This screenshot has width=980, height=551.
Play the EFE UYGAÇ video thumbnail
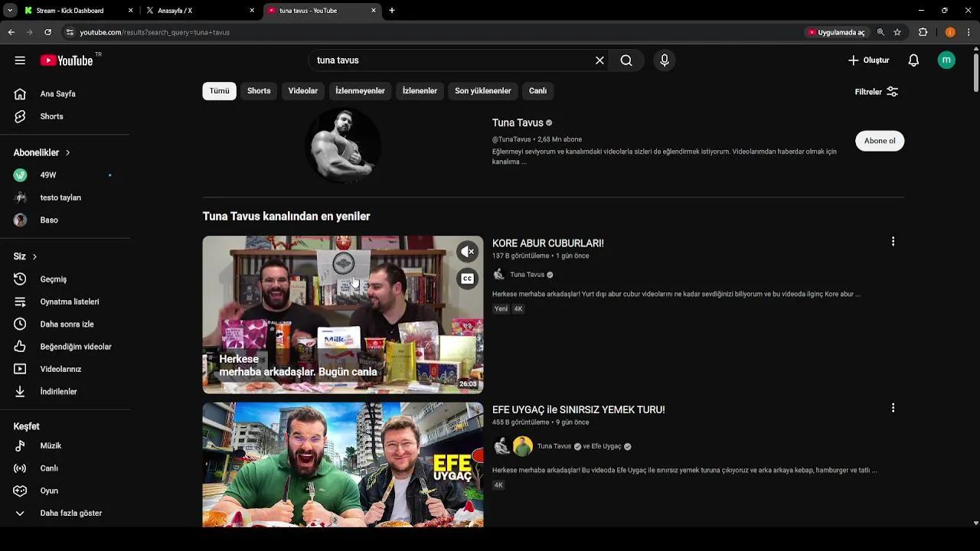(x=343, y=465)
